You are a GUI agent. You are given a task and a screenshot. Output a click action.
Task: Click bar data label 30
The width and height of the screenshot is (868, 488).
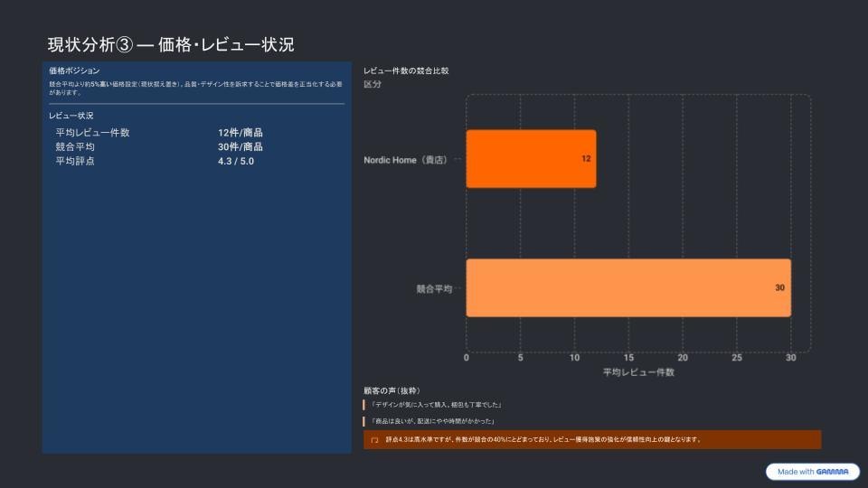point(779,287)
